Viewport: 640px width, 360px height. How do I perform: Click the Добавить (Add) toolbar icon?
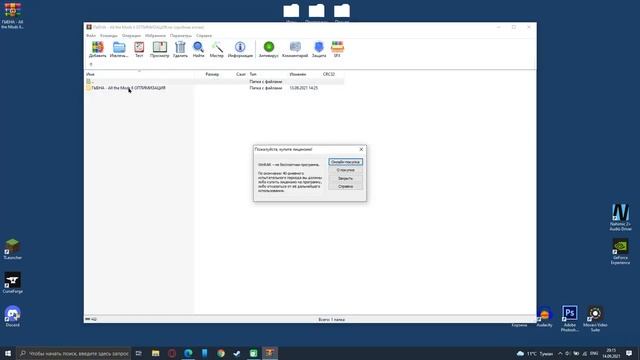point(98,49)
